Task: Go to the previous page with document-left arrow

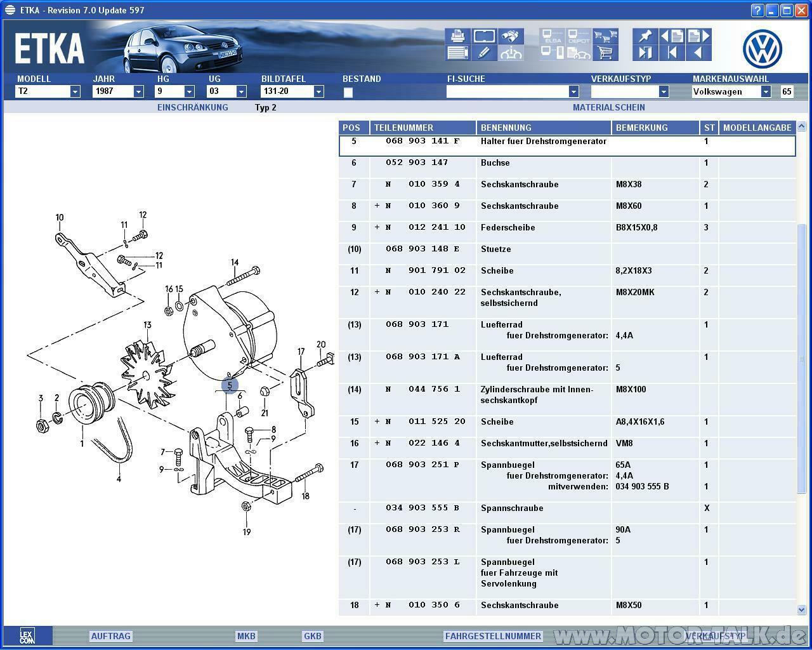Action: coord(672,36)
